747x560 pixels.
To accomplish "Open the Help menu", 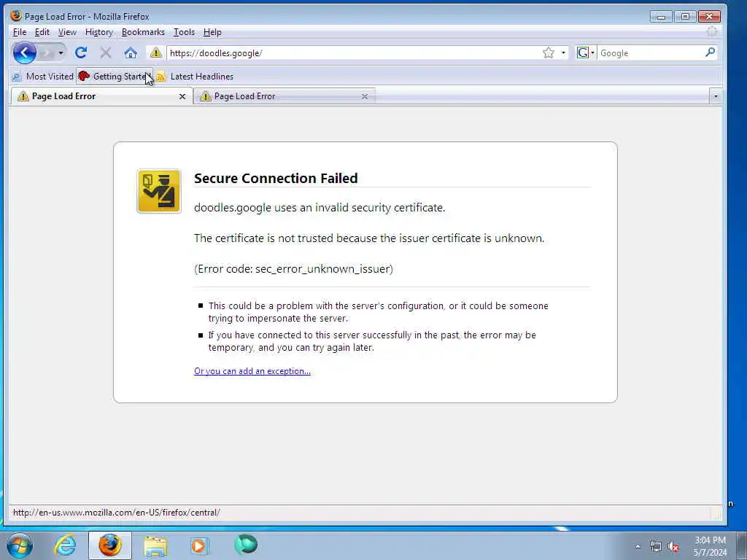I will pos(212,32).
